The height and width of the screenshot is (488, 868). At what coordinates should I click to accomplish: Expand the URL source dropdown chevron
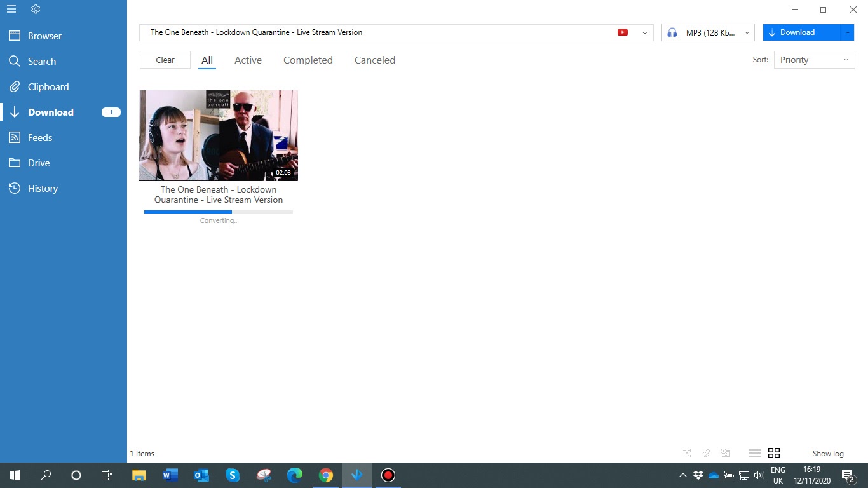coord(645,32)
